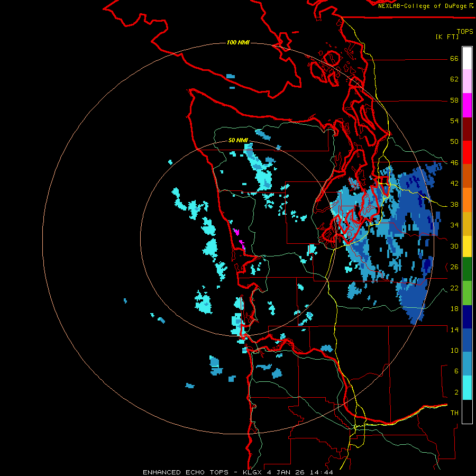Viewport: 476px width, 476px height.
Task: Click the 30 value on the legend
Action: pos(454,246)
